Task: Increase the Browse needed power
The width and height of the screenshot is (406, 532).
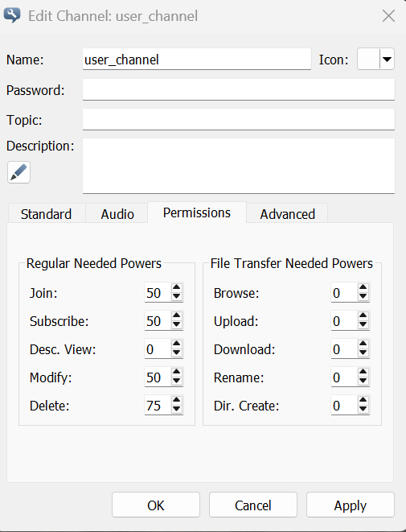Action: coord(363,287)
